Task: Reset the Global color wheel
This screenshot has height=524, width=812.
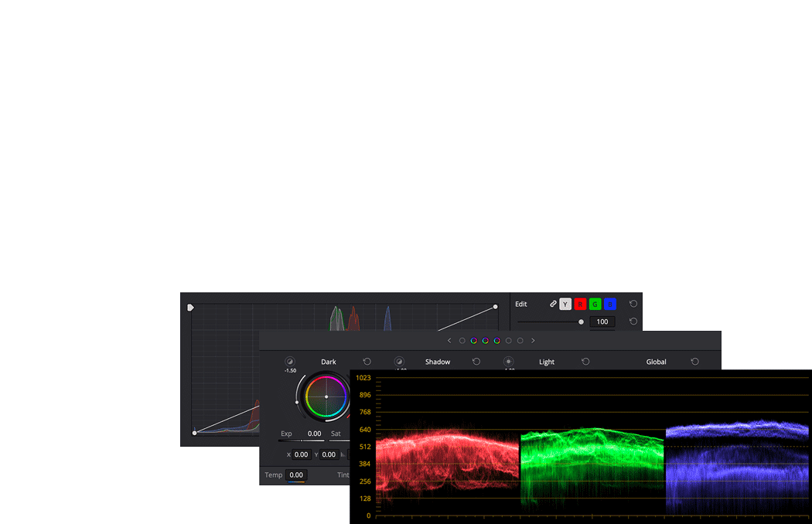Action: click(694, 362)
